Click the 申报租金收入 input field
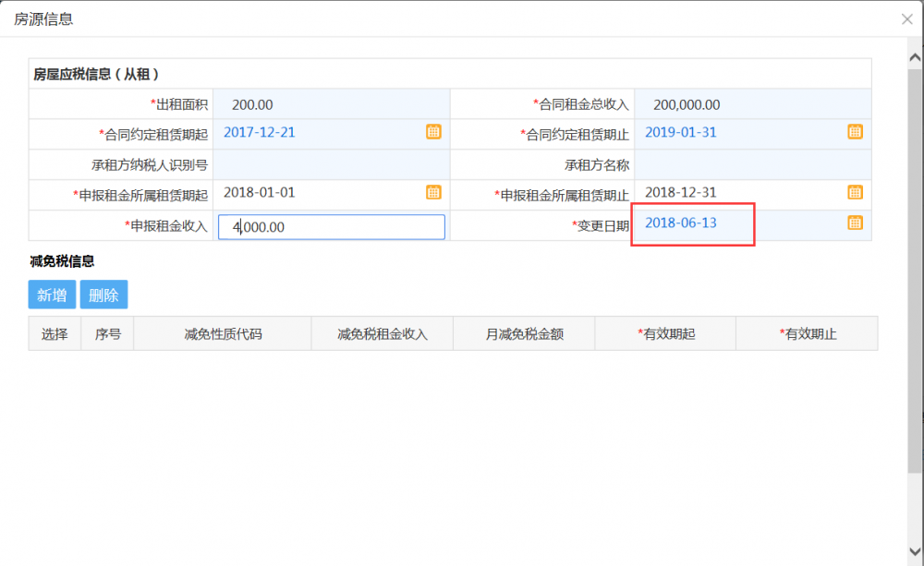 (332, 227)
